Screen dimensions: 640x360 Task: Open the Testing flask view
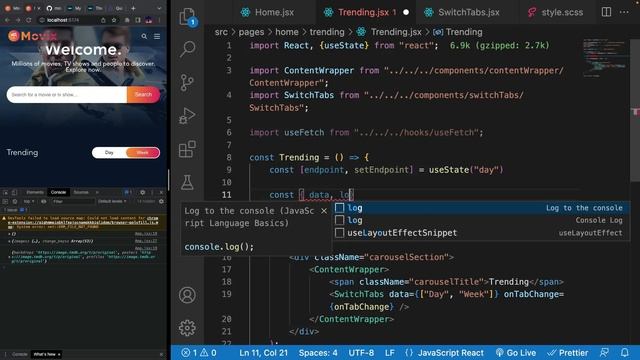[x=187, y=182]
